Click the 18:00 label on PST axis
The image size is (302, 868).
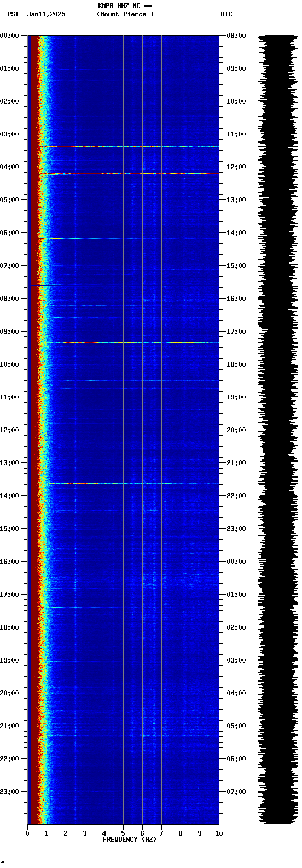tap(10, 627)
